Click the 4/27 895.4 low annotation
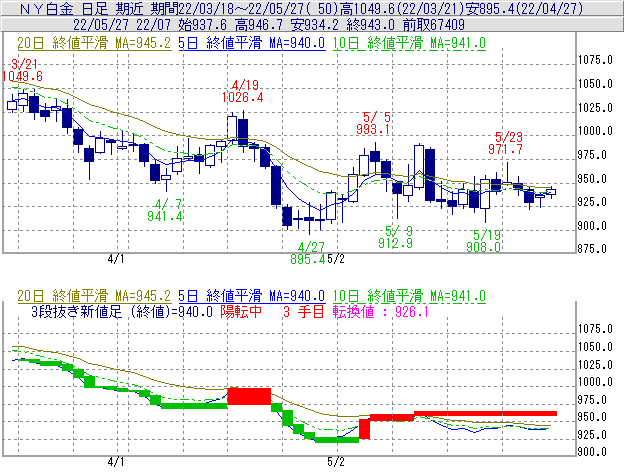This screenshot has width=624, height=475. pos(308,253)
